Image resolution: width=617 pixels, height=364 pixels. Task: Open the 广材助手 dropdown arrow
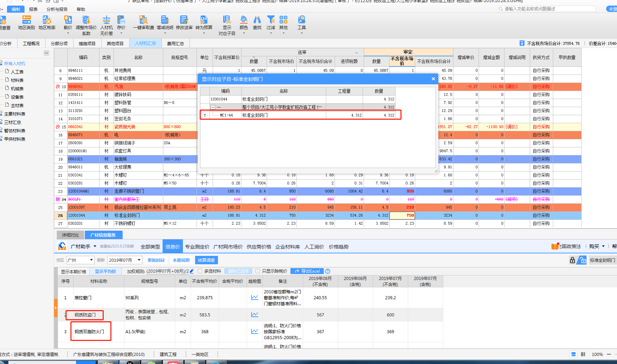click(x=95, y=246)
